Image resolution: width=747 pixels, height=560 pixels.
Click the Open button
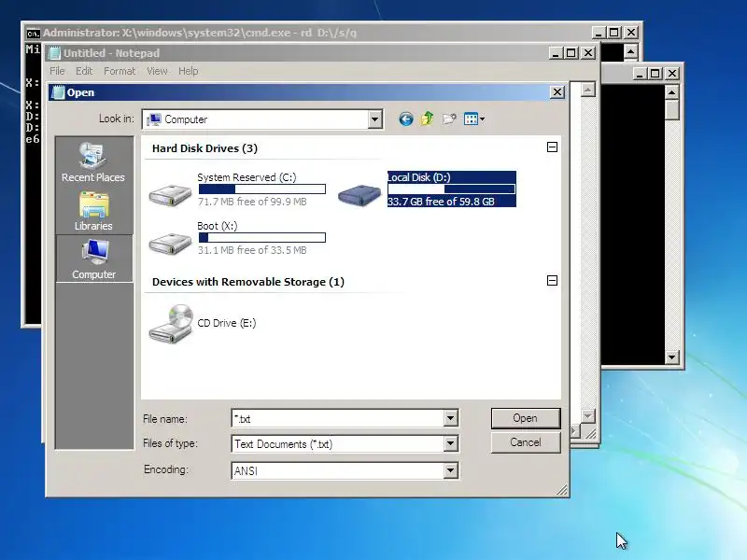click(x=526, y=418)
